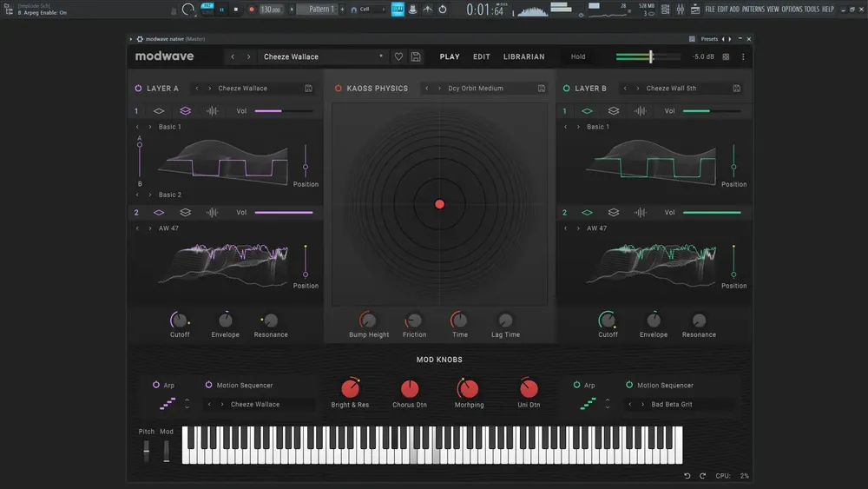Open the three-dot options menu beside the volume
The image size is (868, 489).
(743, 56)
